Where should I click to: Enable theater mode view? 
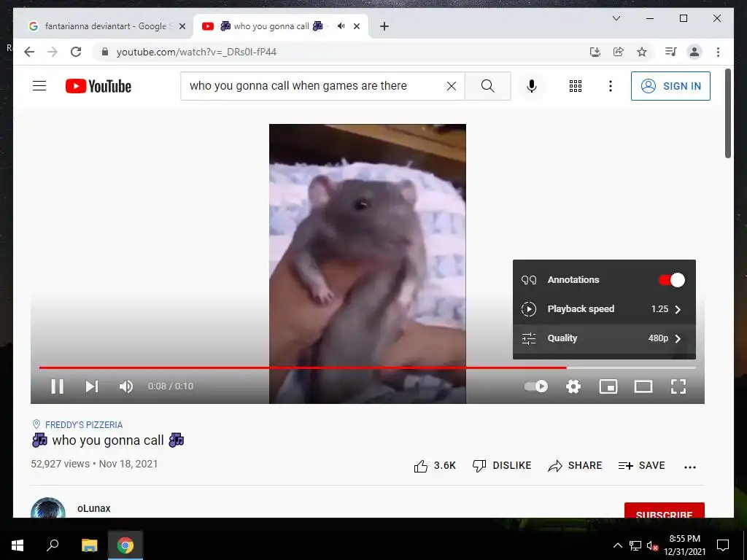tap(643, 386)
